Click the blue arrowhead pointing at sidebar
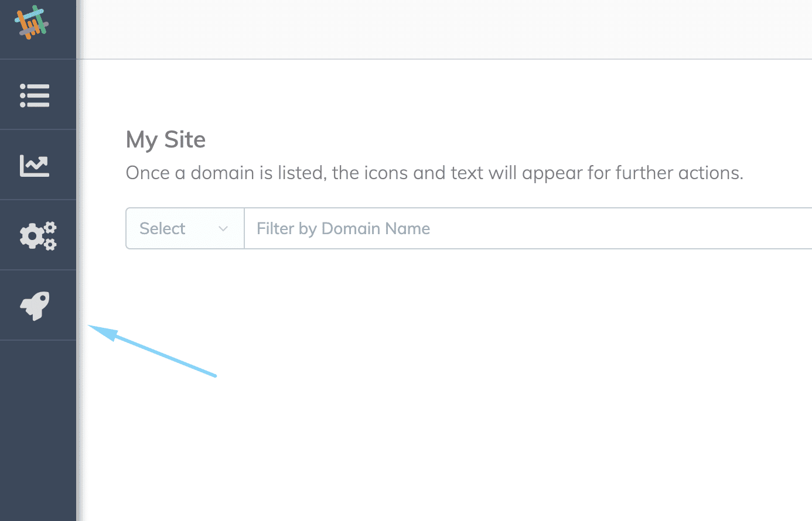This screenshot has height=521, width=812. 103,332
